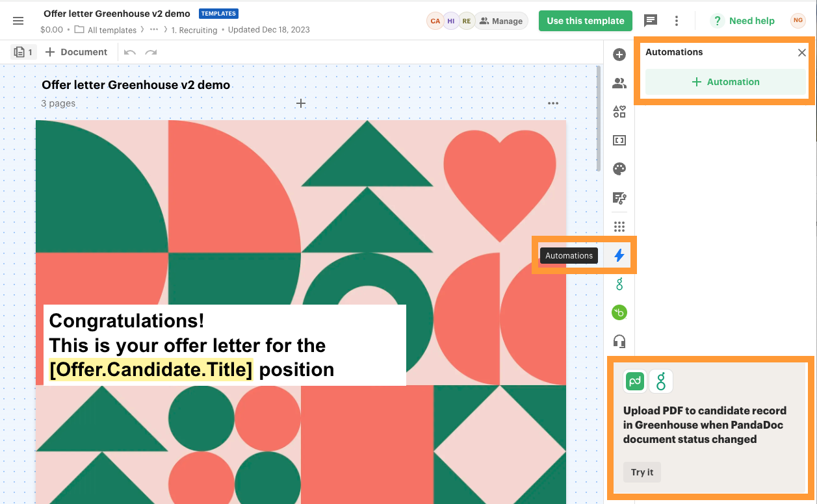Click the add content plus icon

click(619, 55)
